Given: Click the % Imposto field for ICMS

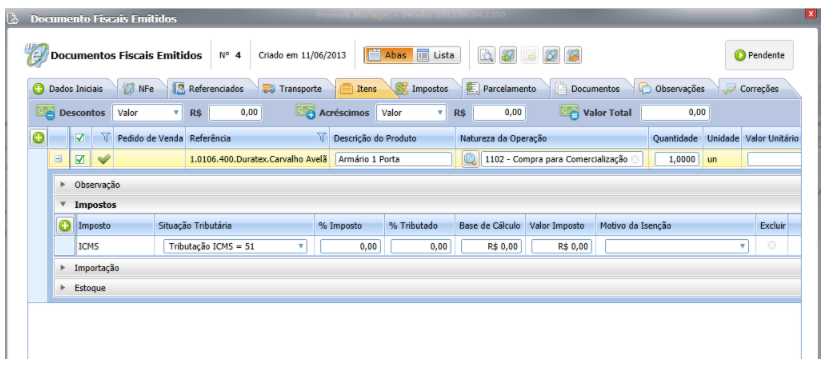Looking at the screenshot, I should click(350, 246).
